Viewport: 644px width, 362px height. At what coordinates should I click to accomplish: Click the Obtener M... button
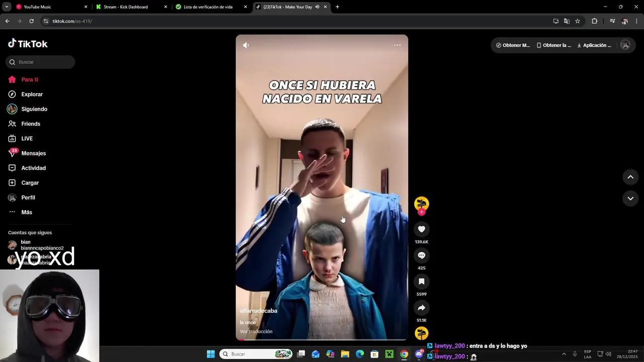tap(513, 45)
